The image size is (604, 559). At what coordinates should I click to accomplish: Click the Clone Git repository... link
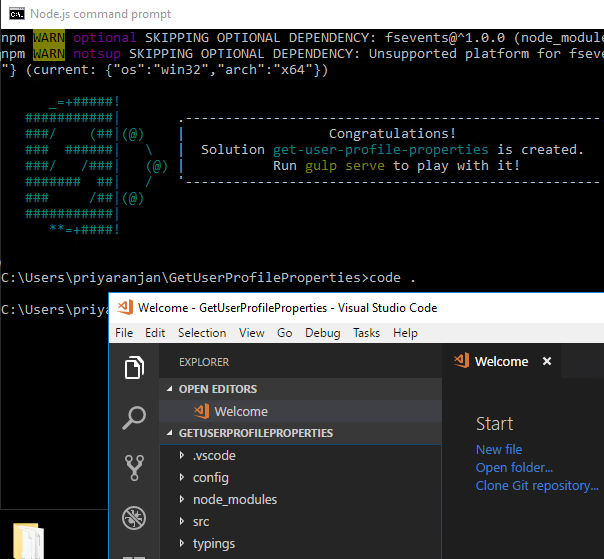pyautogui.click(x=537, y=485)
